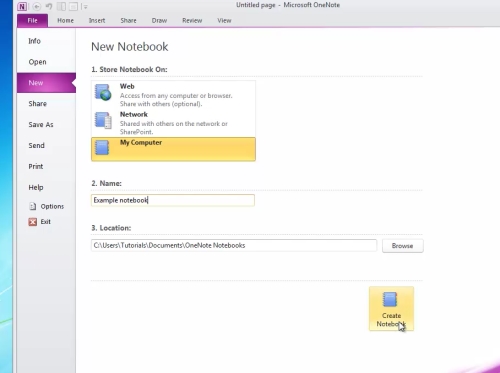Click the Browse button
Viewport: 500px width, 373px height.
tap(403, 246)
